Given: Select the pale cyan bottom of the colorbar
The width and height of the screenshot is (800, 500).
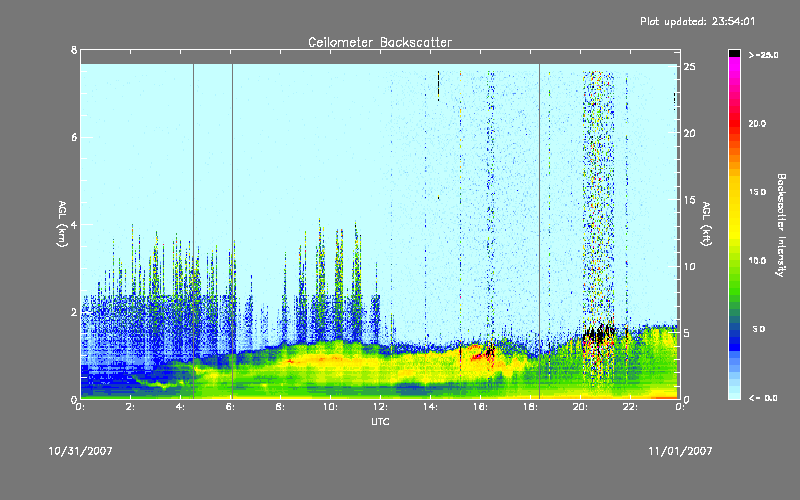Looking at the screenshot, I should click(x=734, y=393).
